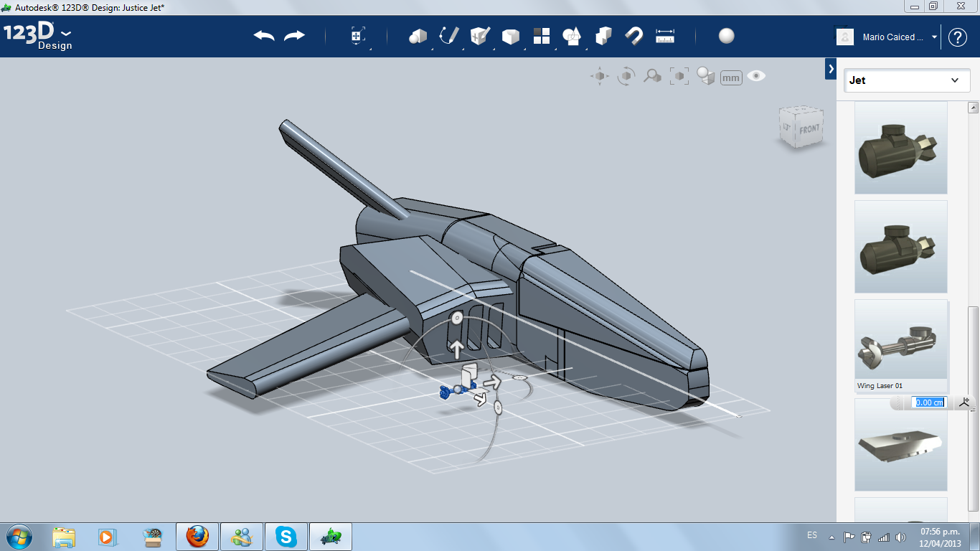This screenshot has width=980, height=551.
Task: Open the Grouping tool menu
Action: click(572, 36)
